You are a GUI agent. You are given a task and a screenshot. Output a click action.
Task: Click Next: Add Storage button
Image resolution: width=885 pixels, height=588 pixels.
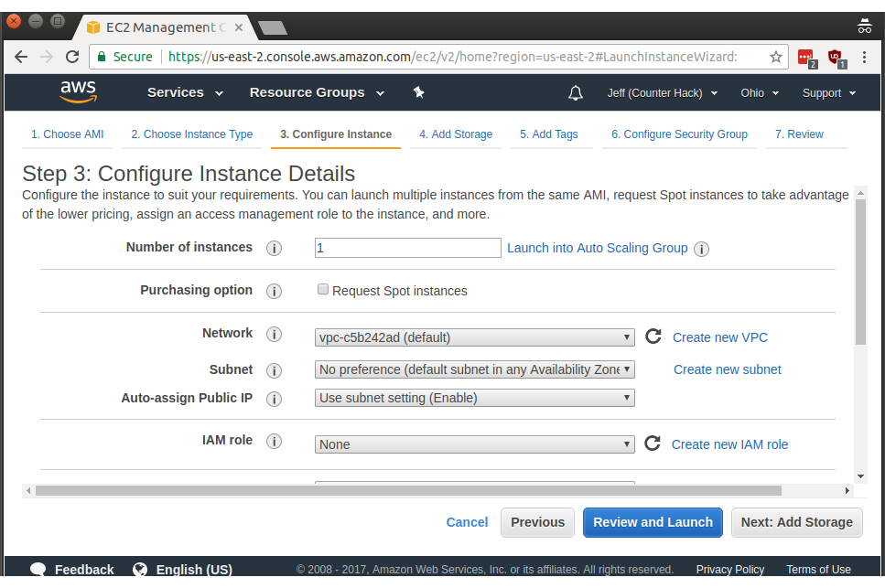[x=797, y=522]
